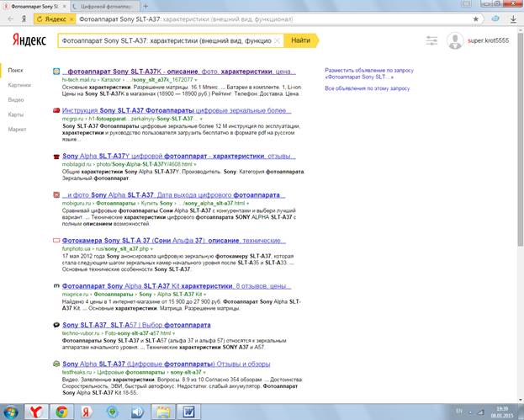
Task: Click the mcgrp.ru result favicon
Action: (56, 110)
